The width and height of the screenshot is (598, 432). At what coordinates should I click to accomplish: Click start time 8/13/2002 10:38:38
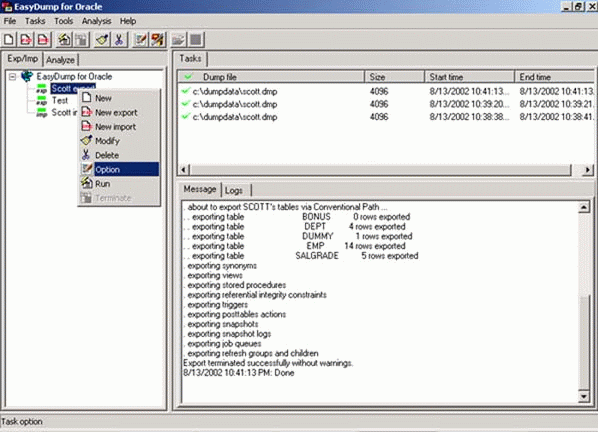click(x=469, y=117)
